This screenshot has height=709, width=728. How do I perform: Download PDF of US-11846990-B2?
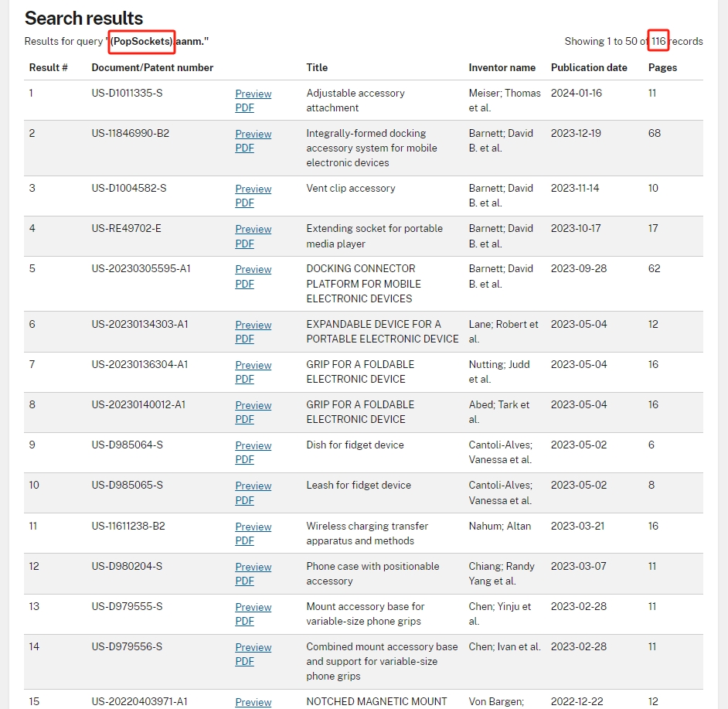[x=245, y=148]
